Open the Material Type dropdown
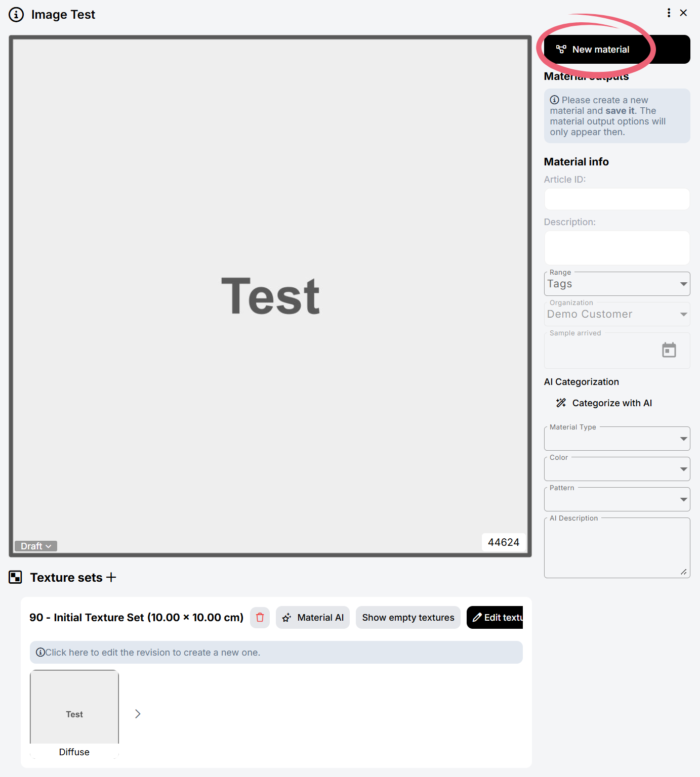Viewport: 700px width, 777px height. (616, 439)
